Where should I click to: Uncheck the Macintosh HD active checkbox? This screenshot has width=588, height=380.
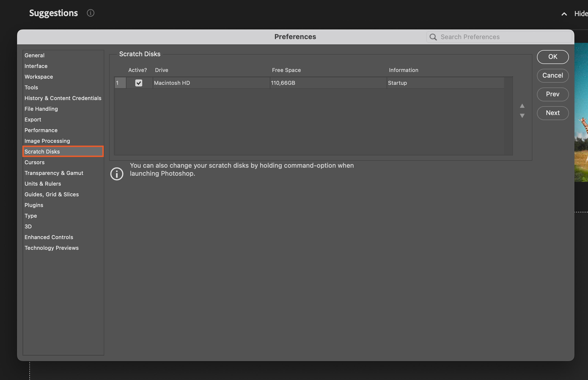click(x=139, y=83)
